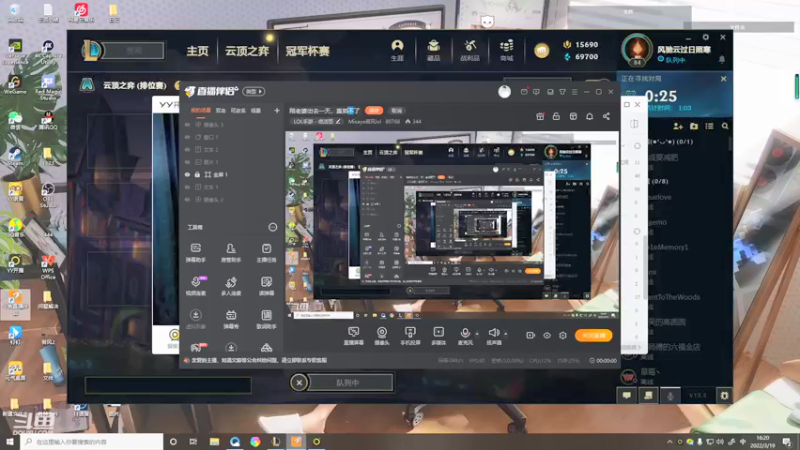
Task: Open 商城 store in League client
Action: click(507, 51)
